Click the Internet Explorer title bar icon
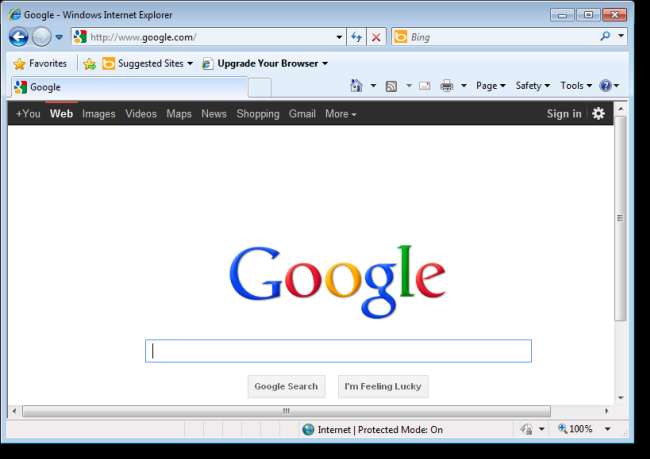 15,15
